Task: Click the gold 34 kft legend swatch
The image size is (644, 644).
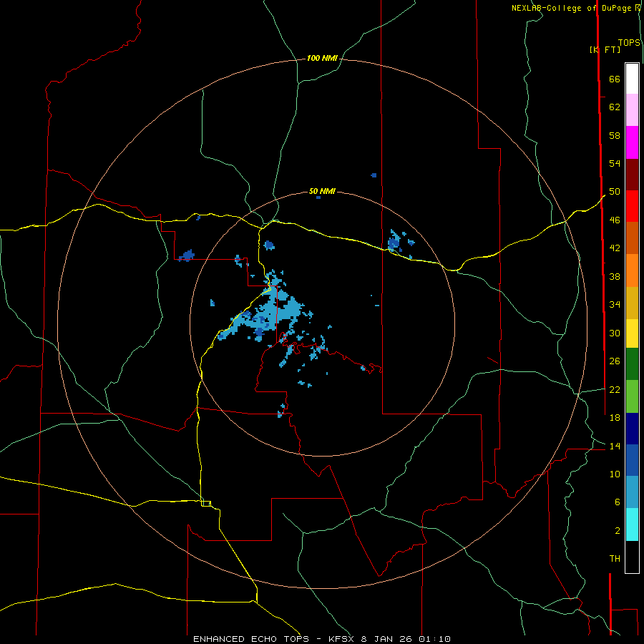Action: [x=632, y=303]
